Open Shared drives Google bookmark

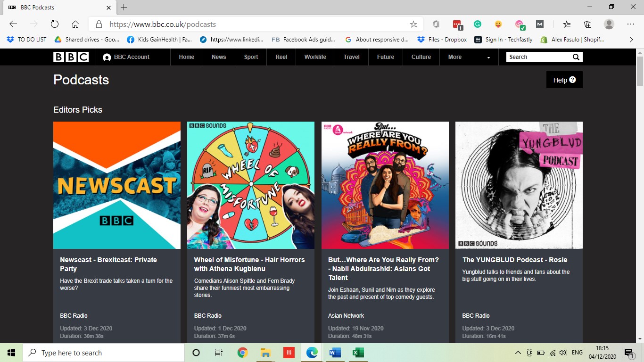click(x=87, y=40)
